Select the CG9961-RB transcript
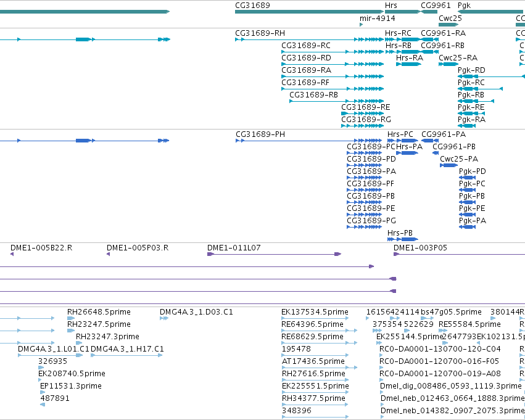 (x=429, y=52)
